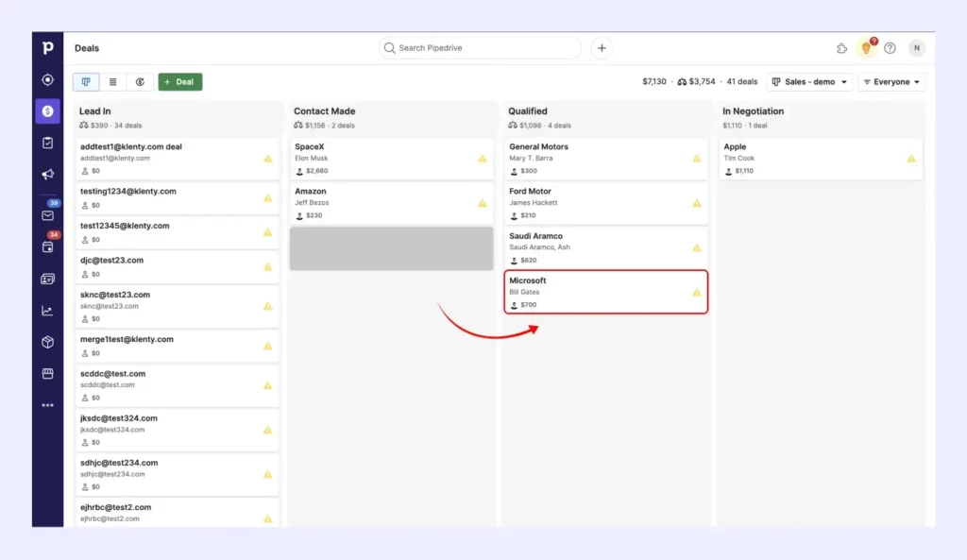This screenshot has height=560, width=967.
Task: Click the Contact Made stage header
Action: [325, 111]
